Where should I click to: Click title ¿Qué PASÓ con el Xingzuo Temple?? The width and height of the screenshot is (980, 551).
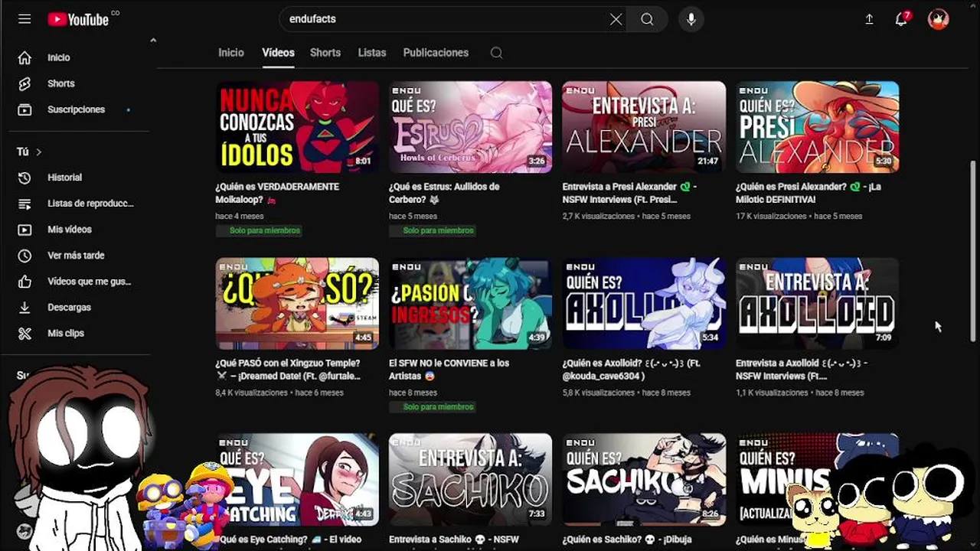tap(289, 370)
